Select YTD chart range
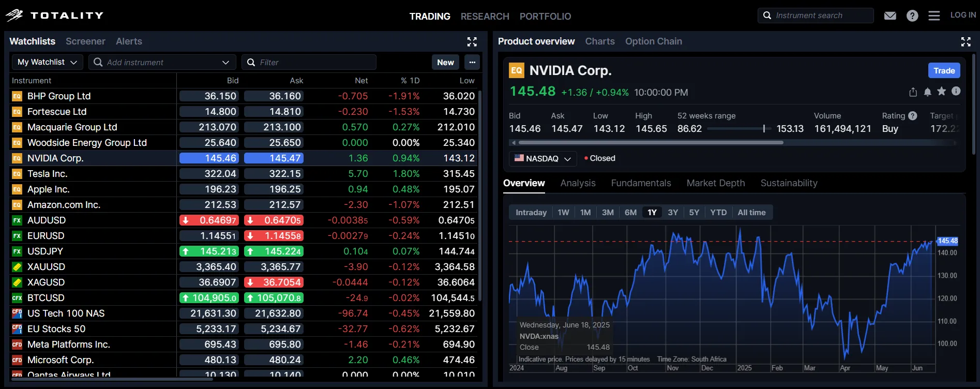The image size is (980, 389). [718, 213]
